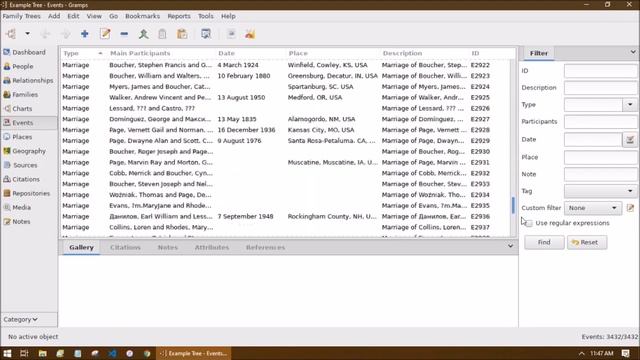640x360 pixels.
Task: Open the Edit menu
Action: pos(73,16)
